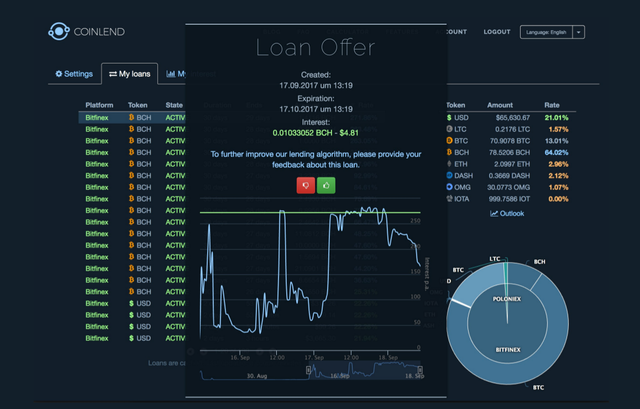The height and width of the screenshot is (409, 640).
Task: Grab the left range handle on chart navigator
Action: [309, 370]
